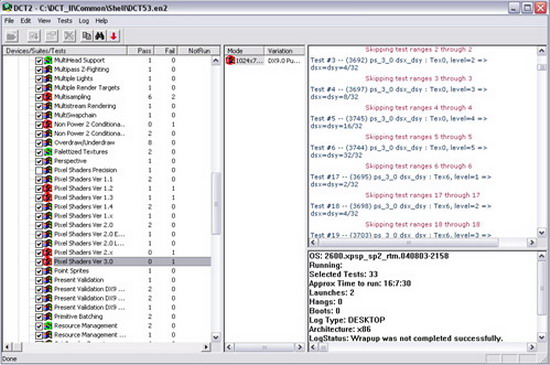550x365 pixels.
Task: Click the red failed icon beside Multisampling
Action: point(47,97)
